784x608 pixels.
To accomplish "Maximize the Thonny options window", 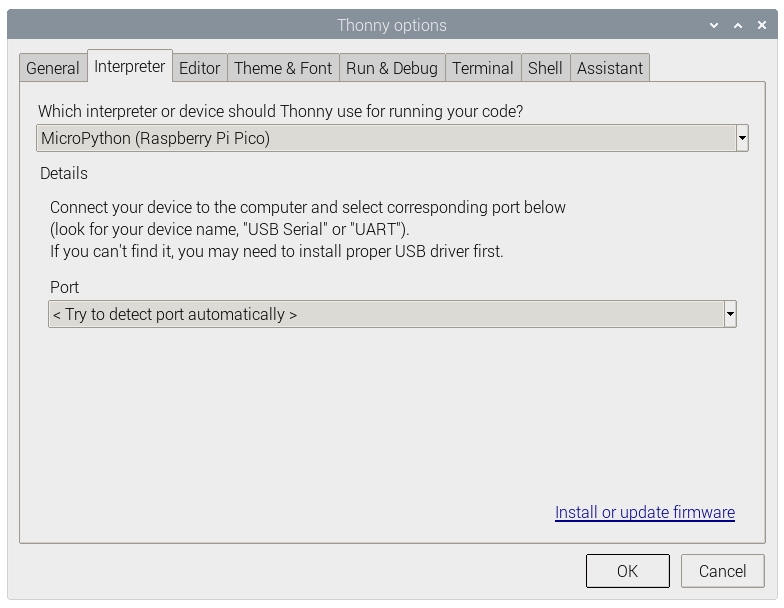I will coord(738,26).
